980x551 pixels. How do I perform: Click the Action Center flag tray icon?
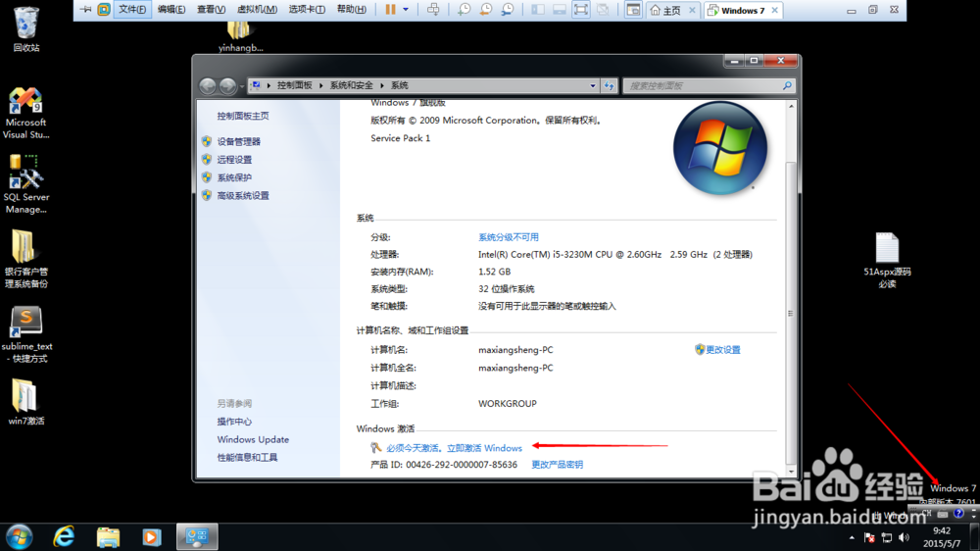(x=868, y=537)
